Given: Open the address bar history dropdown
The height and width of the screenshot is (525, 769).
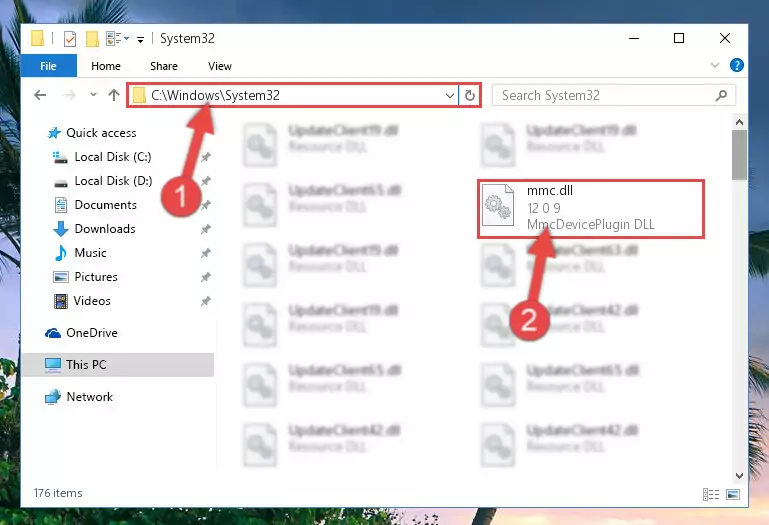Looking at the screenshot, I should (450, 95).
